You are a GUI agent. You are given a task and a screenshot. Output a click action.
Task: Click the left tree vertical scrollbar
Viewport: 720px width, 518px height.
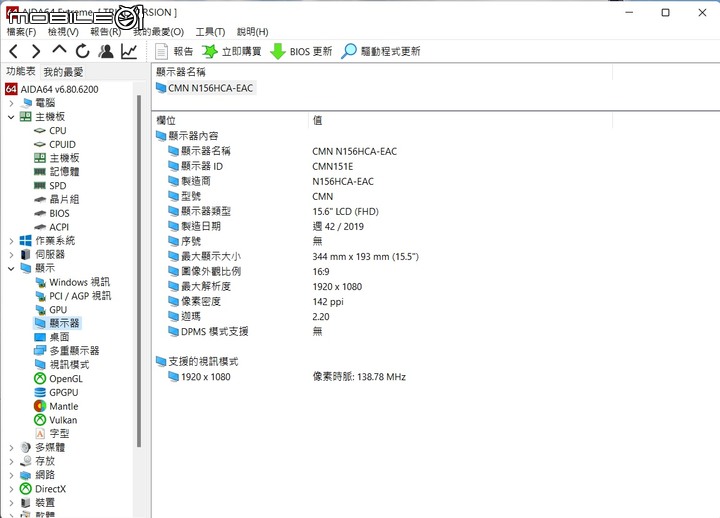139,271
